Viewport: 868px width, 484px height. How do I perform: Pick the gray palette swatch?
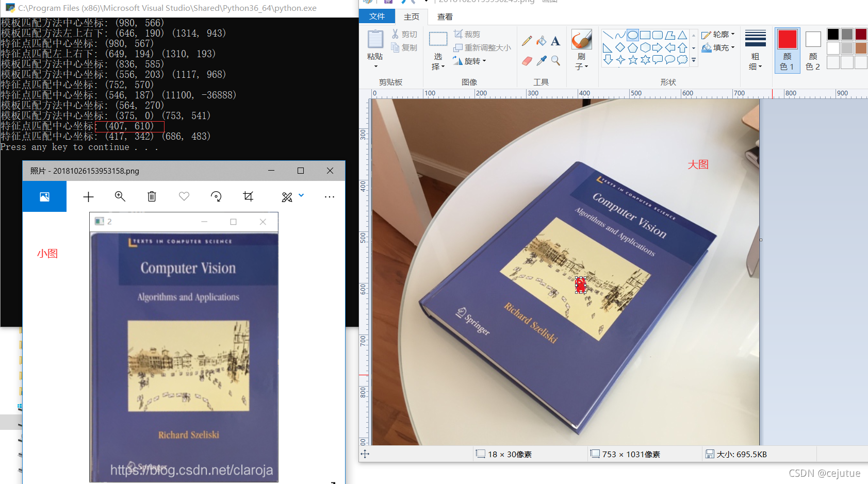click(847, 34)
